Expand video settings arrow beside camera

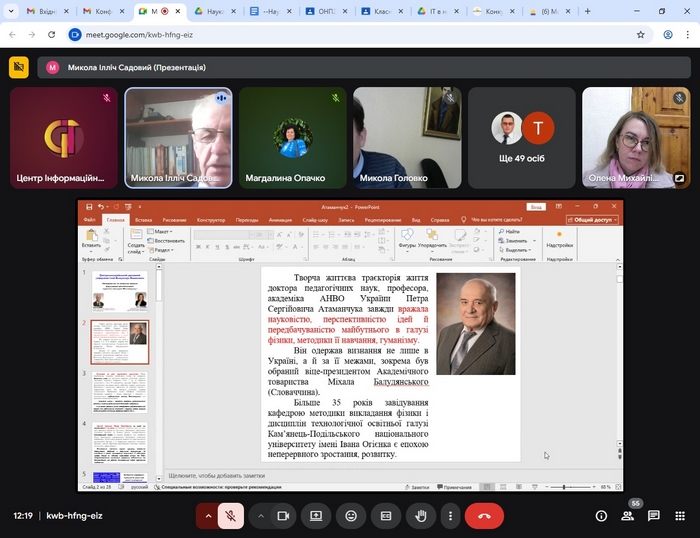tap(261, 516)
